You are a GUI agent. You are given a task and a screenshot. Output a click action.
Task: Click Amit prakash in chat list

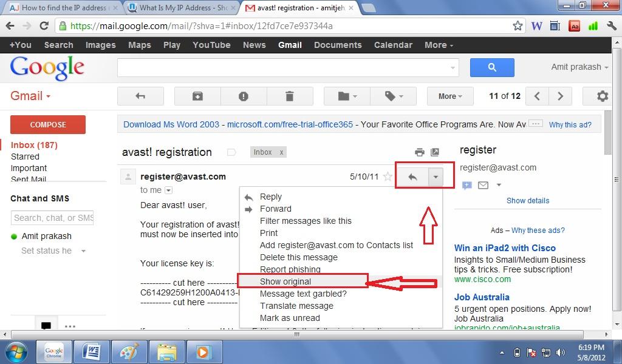click(x=46, y=236)
